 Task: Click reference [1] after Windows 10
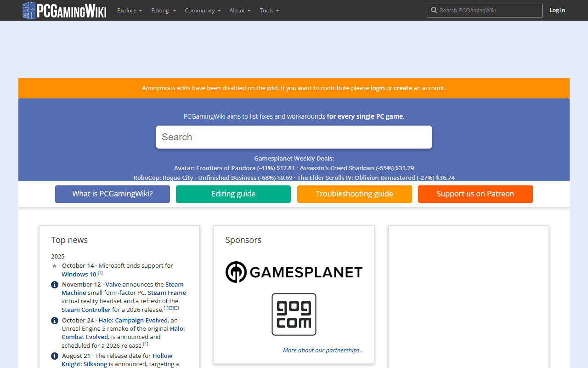pyautogui.click(x=100, y=273)
